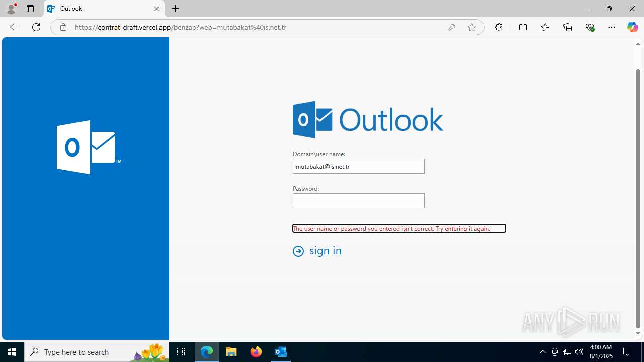Refresh the current page
The height and width of the screenshot is (362, 644).
coord(36,27)
